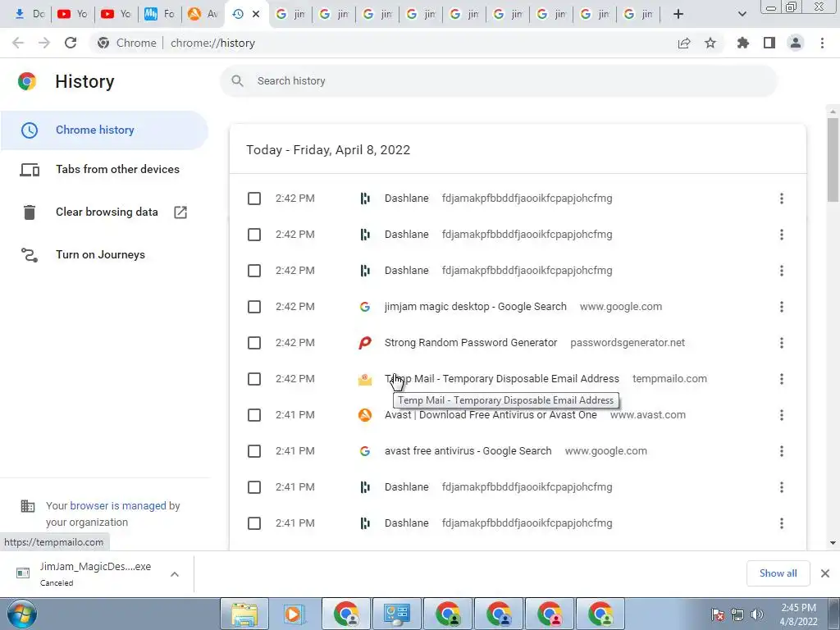
Task: Open the Avast Download Free Antivirus link
Action: point(491,414)
